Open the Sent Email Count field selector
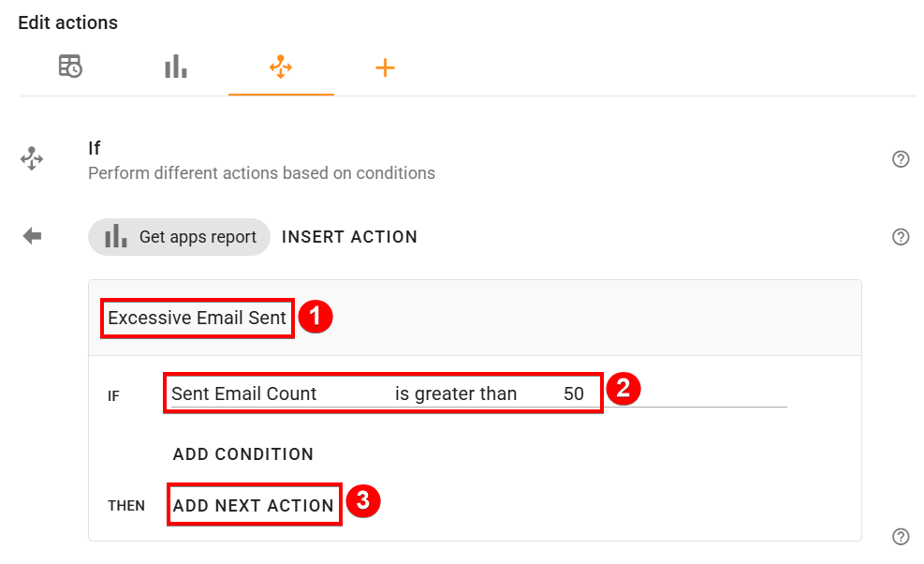Image resolution: width=924 pixels, height=564 pixels. click(244, 393)
